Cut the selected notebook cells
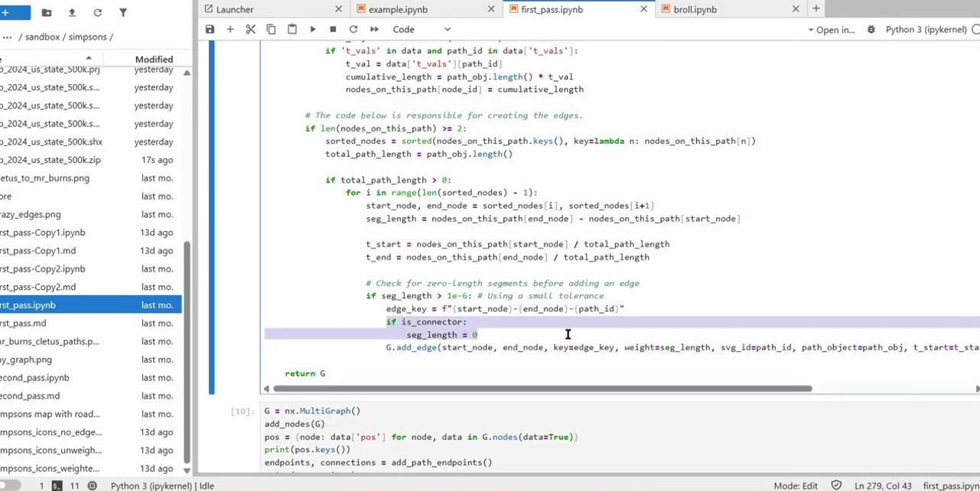The height and width of the screenshot is (491, 980). click(250, 29)
